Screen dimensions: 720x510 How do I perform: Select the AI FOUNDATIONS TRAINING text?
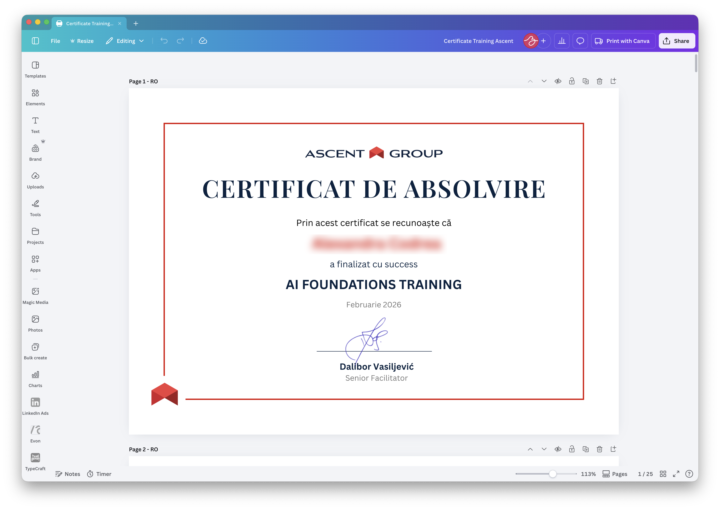click(x=374, y=285)
